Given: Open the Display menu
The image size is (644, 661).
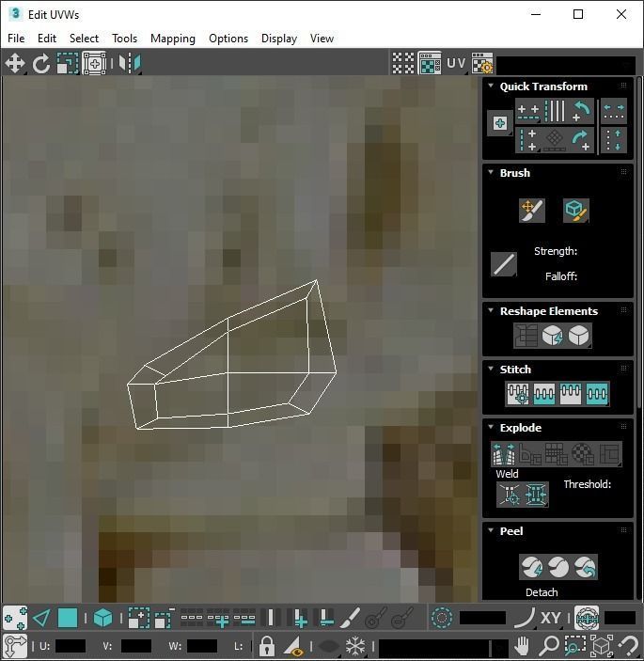Looking at the screenshot, I should click(x=279, y=39).
